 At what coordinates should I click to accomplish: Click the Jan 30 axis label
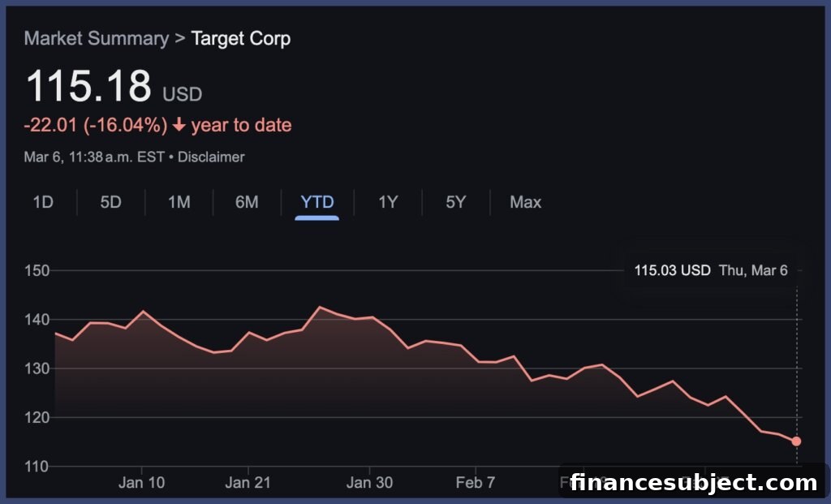369,483
